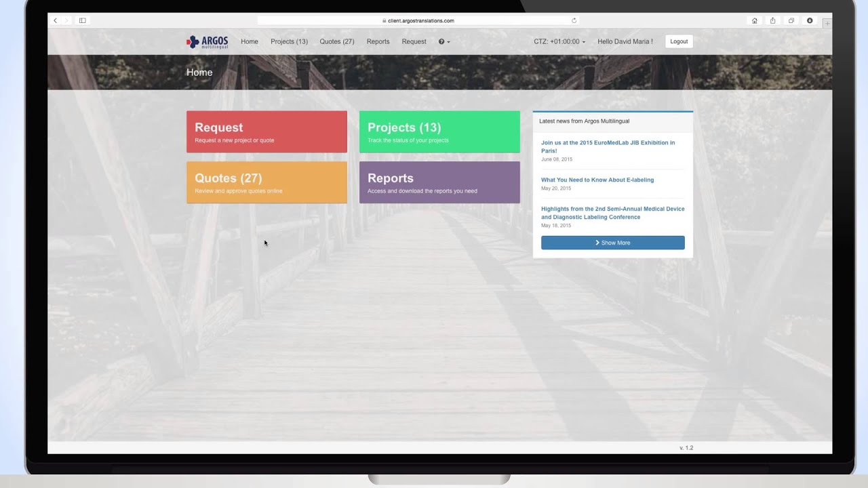Click the Hello David Maria greeting
The image size is (868, 488).
pos(625,41)
